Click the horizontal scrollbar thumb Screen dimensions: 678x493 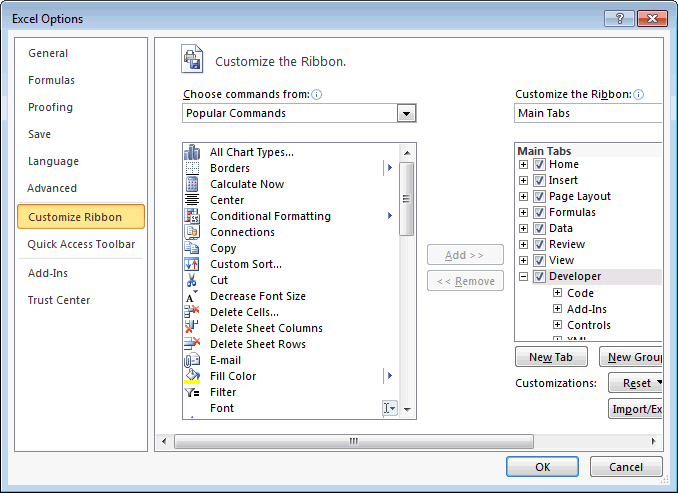click(x=354, y=442)
